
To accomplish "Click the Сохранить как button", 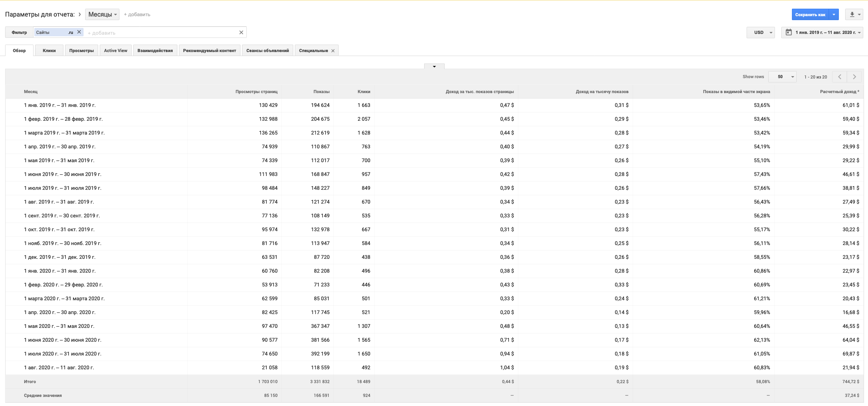I will pyautogui.click(x=810, y=15).
